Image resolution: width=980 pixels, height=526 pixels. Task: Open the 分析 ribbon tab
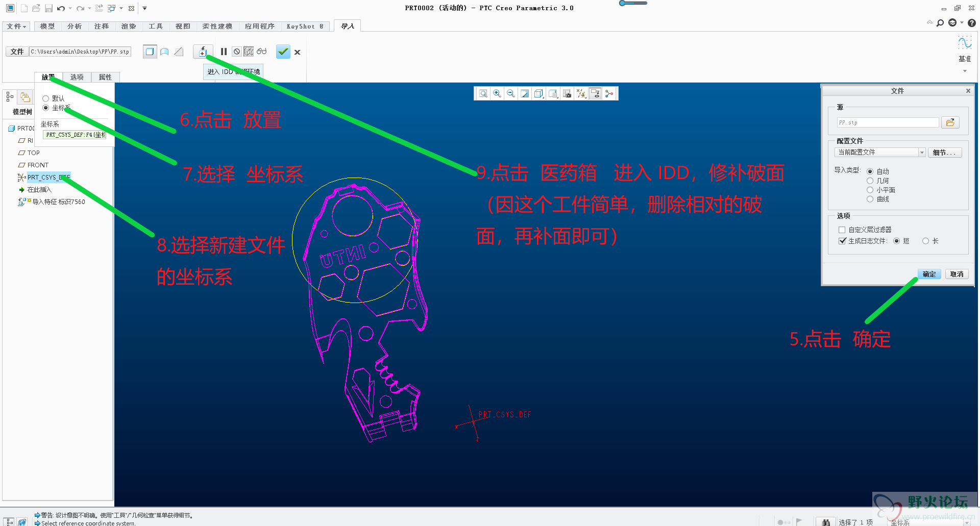[75, 27]
